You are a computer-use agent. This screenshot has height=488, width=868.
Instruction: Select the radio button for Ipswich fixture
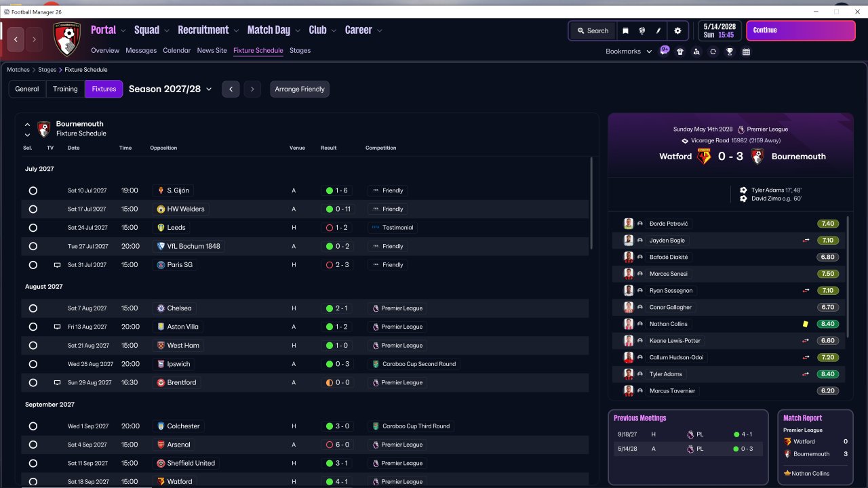pos(33,364)
